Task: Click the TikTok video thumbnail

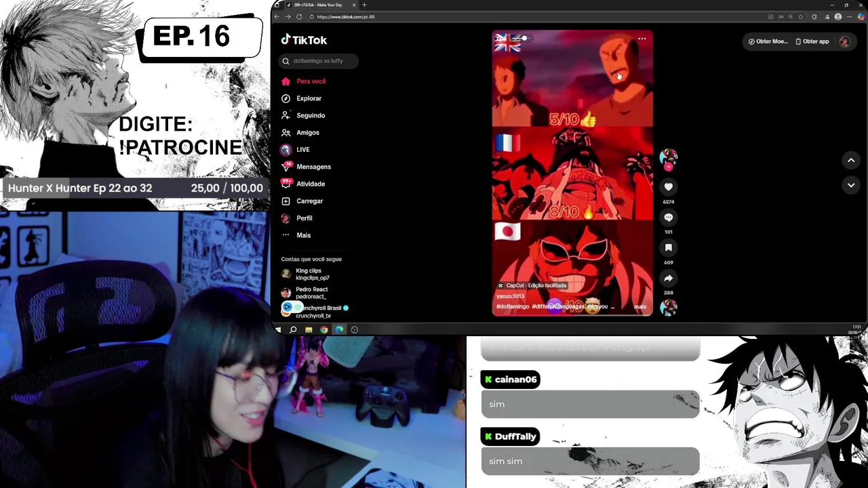Action: point(572,173)
